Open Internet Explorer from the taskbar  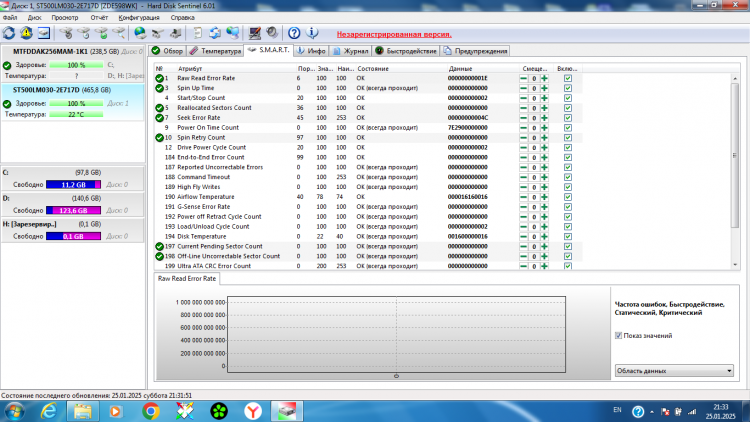pyautogui.click(x=49, y=411)
